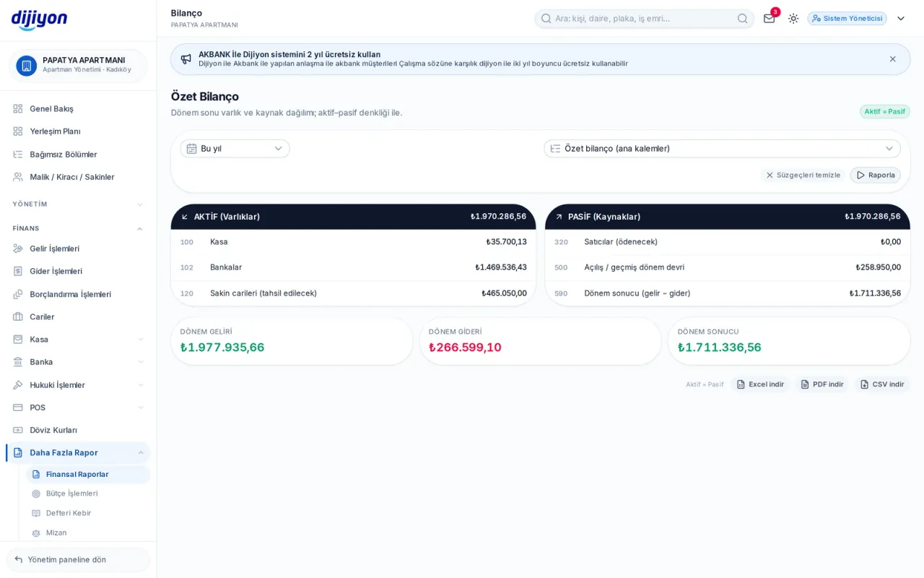This screenshot has height=578, width=924.
Task: Click the Borçlandırma İşlemleri icon
Action: (18, 294)
